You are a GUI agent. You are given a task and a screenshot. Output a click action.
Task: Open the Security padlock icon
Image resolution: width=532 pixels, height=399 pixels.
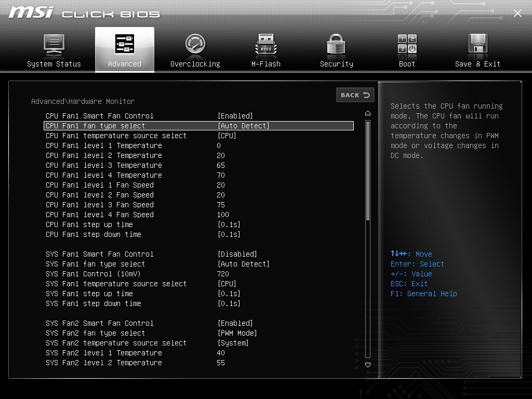(x=336, y=44)
